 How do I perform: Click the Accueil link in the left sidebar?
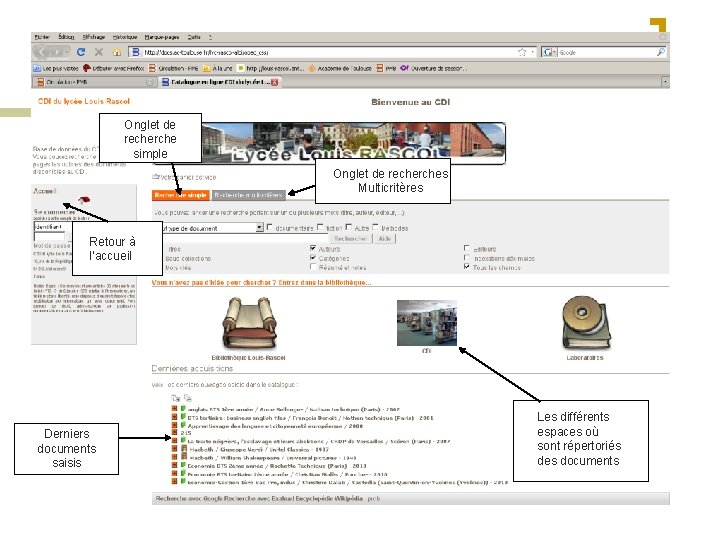(45, 191)
